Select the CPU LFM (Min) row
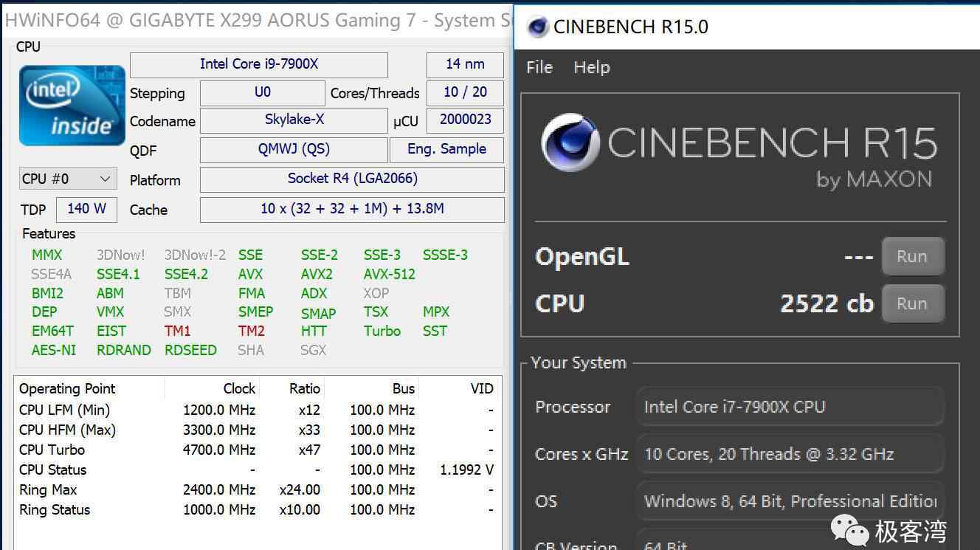Viewport: 980px width, 550px height. coord(256,410)
